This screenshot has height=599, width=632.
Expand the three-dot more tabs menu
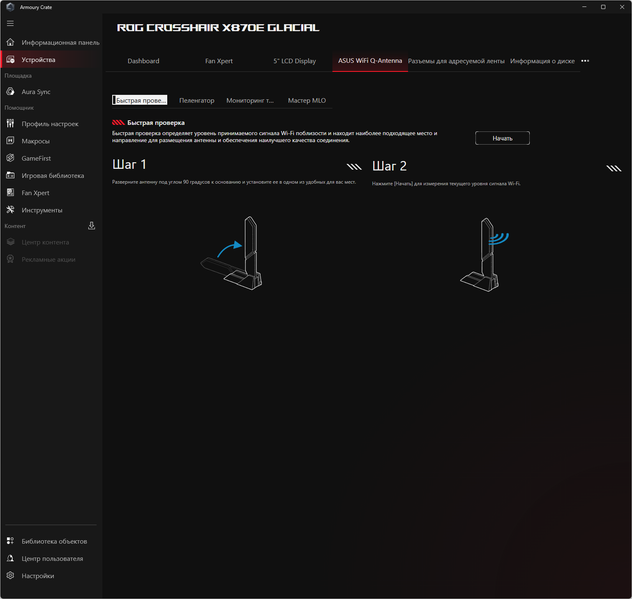(x=585, y=61)
